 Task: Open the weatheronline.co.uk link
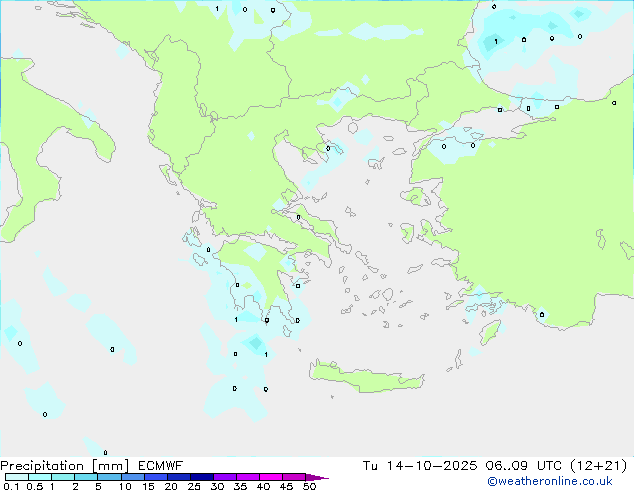(x=550, y=481)
